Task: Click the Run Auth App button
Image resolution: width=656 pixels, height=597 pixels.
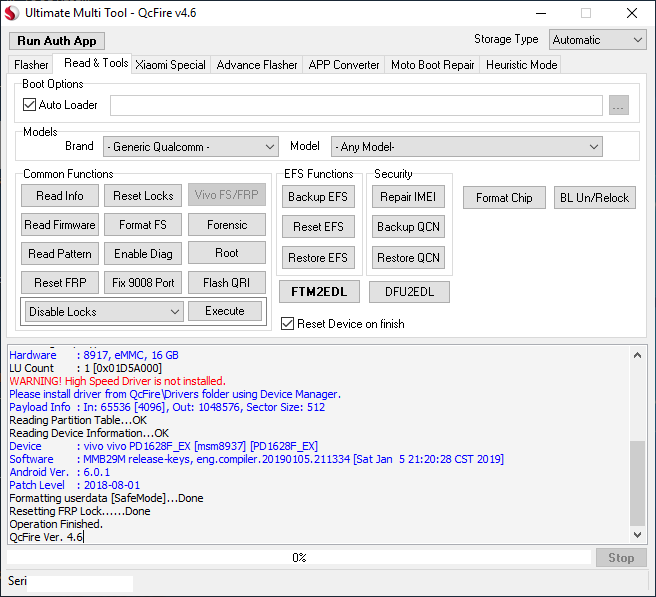Action: (57, 41)
